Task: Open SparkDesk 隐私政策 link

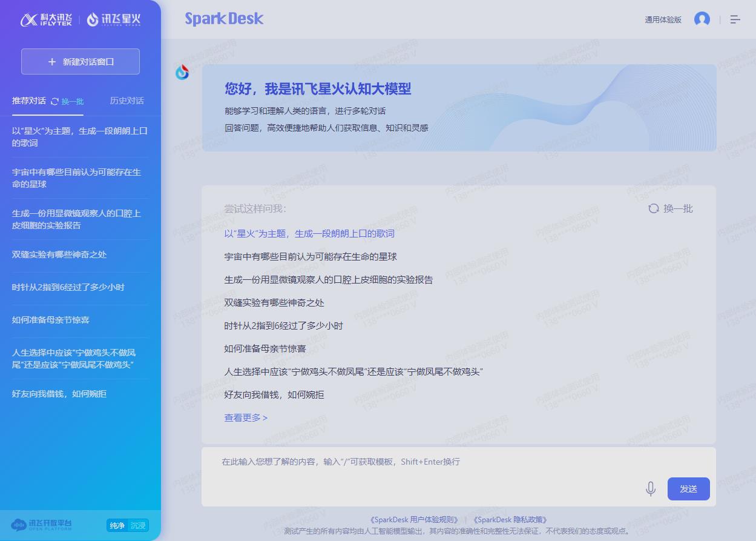Action: (x=510, y=520)
